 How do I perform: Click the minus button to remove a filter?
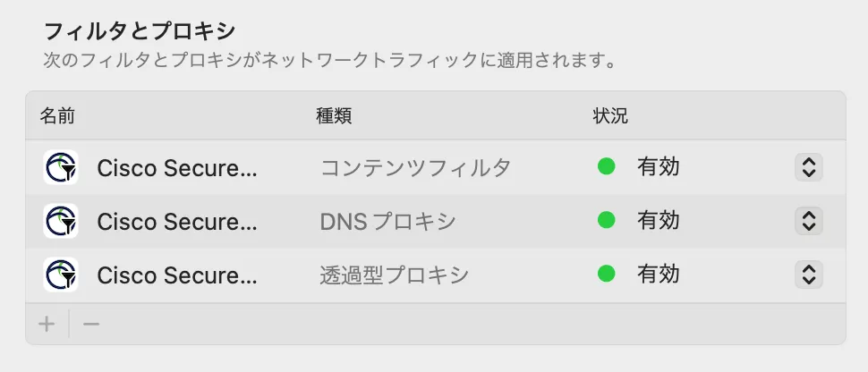pyautogui.click(x=91, y=324)
